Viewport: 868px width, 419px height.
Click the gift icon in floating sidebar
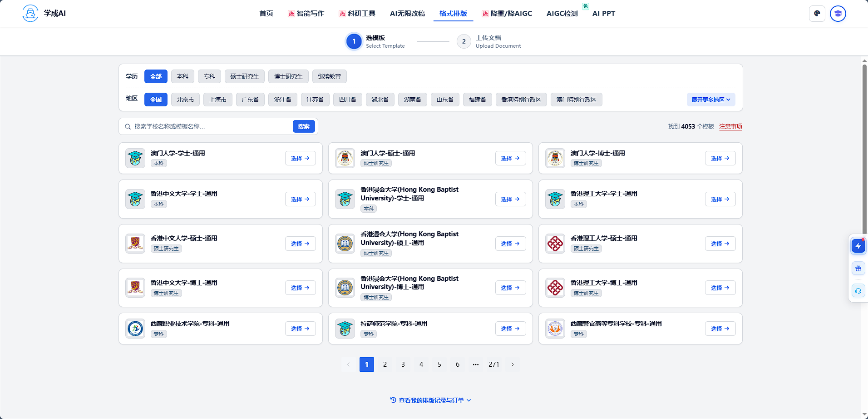point(858,269)
